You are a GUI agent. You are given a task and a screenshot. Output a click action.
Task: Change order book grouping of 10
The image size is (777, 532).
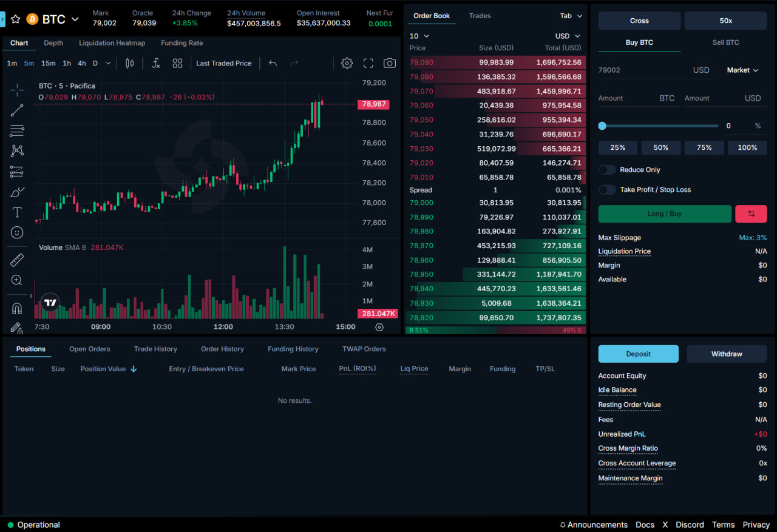(x=419, y=36)
